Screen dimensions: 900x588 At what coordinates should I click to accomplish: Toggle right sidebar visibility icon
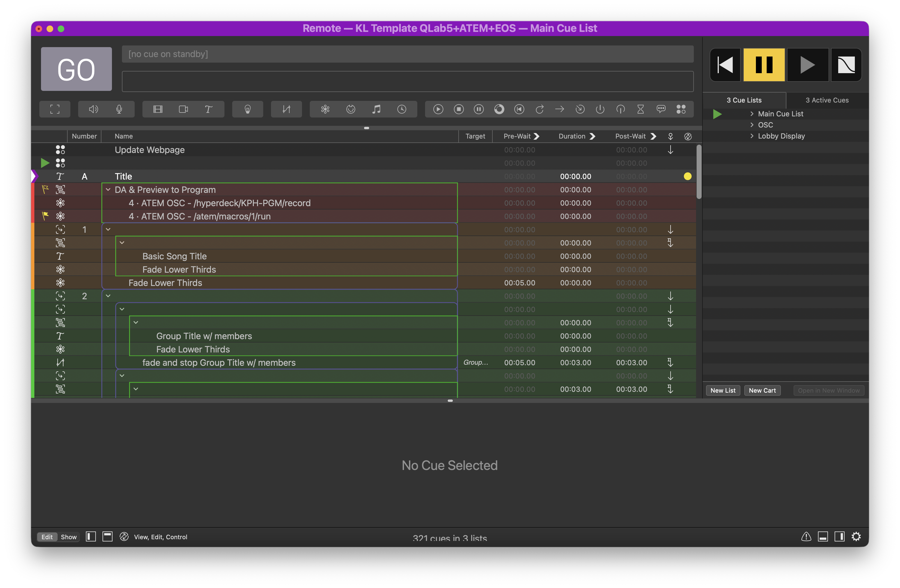coord(840,536)
